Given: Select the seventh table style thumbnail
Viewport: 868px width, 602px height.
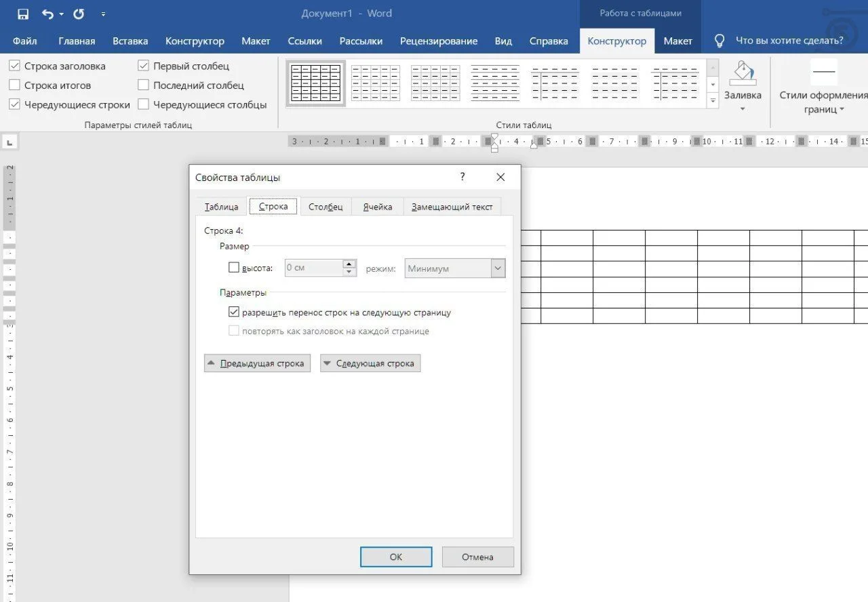Looking at the screenshot, I should coord(674,83).
